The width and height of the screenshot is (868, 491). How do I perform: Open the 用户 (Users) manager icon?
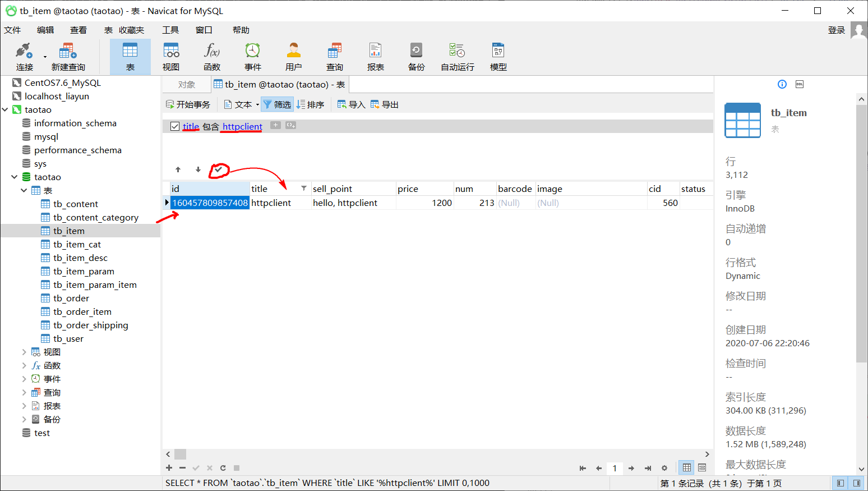(293, 56)
